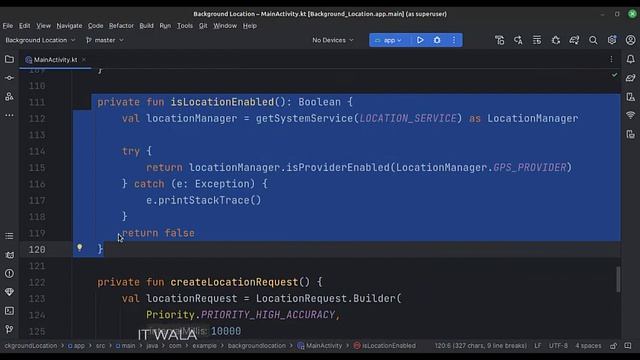Open editor tab options menu
The image size is (640, 360).
(x=611, y=60)
